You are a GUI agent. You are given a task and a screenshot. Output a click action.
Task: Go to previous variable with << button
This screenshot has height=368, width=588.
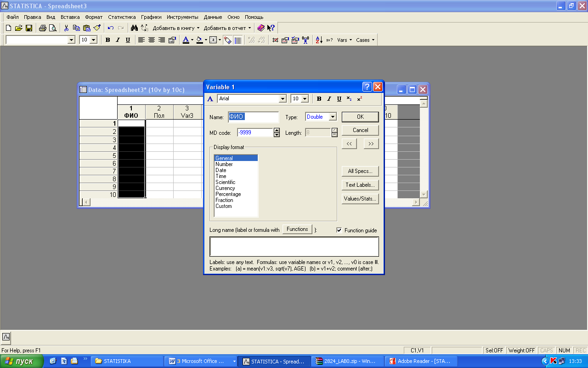click(x=349, y=144)
